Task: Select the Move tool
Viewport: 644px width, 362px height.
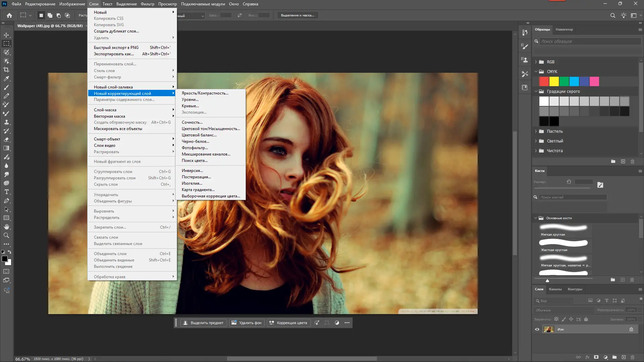Action: point(6,35)
